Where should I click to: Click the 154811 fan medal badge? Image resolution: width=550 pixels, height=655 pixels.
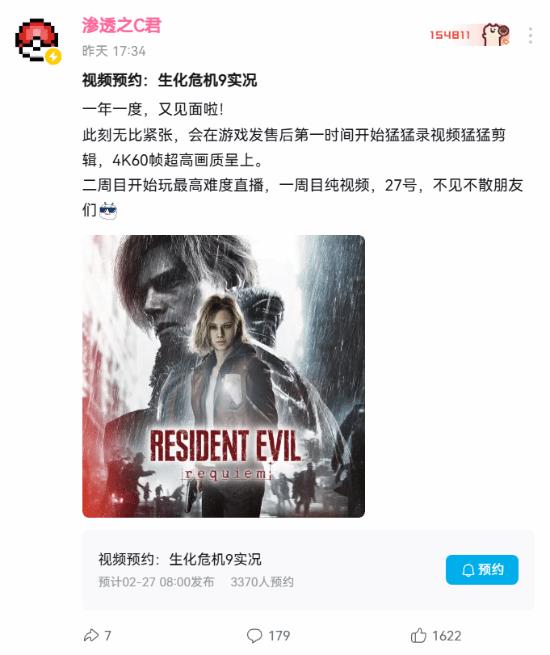click(x=470, y=35)
